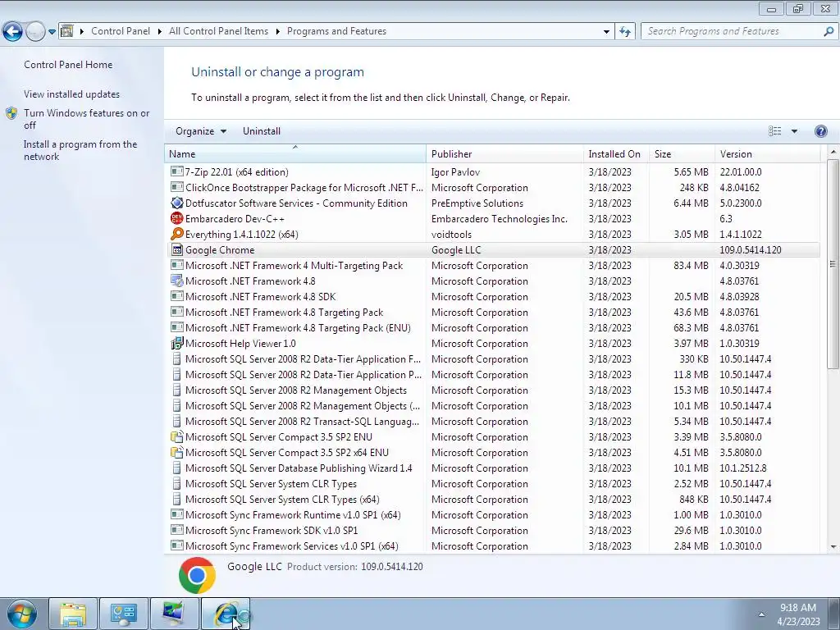Show hidden system tray icons
Screen dimensions: 840x630
pos(761,614)
